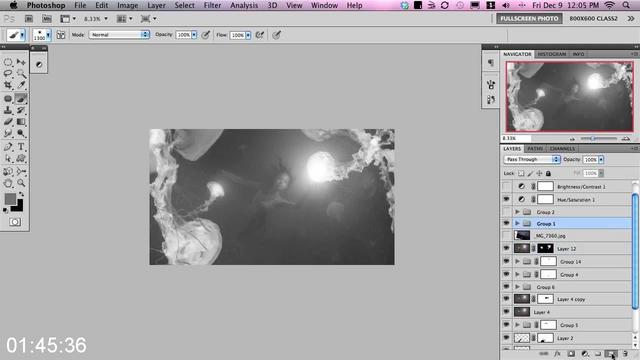
Task: Expand Group 6 folder
Action: 518,287
